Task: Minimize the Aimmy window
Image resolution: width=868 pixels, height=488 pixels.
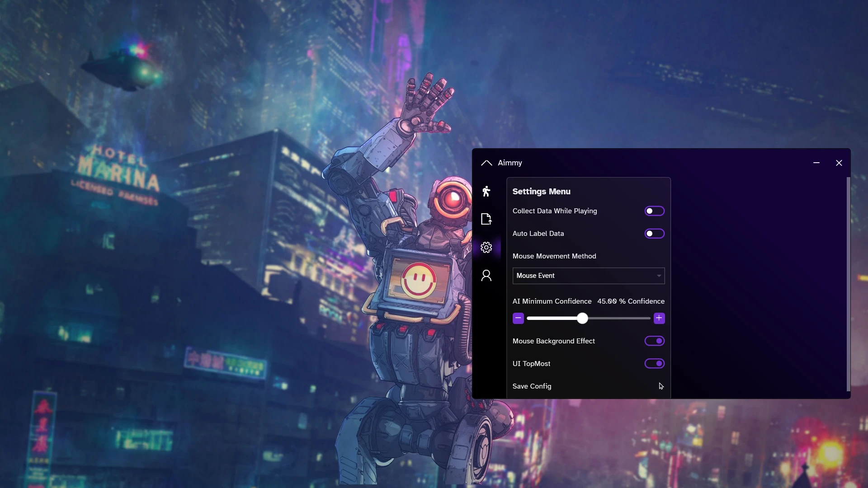Action: tap(816, 163)
